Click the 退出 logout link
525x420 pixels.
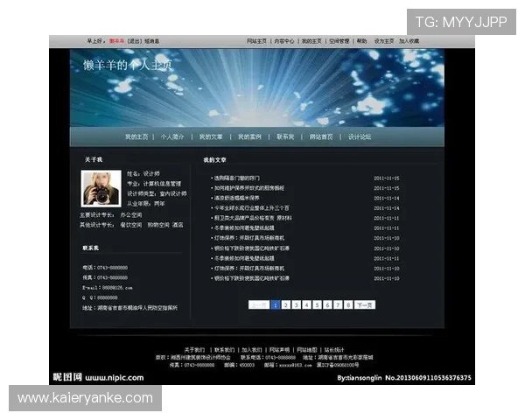pos(134,41)
